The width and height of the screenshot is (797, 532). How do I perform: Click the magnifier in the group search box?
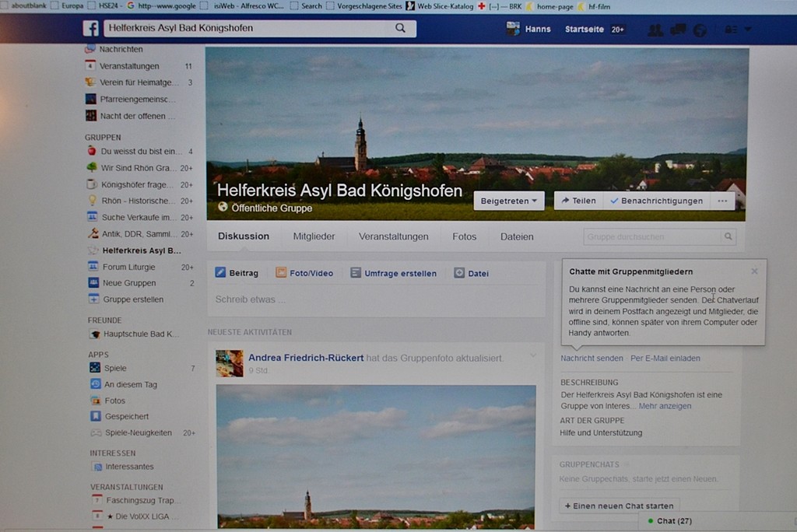[x=729, y=236]
